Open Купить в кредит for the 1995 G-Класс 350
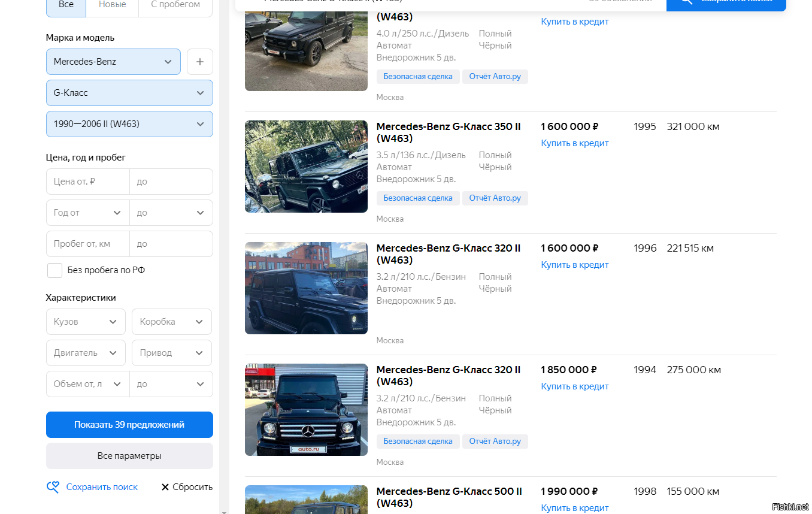 (574, 143)
